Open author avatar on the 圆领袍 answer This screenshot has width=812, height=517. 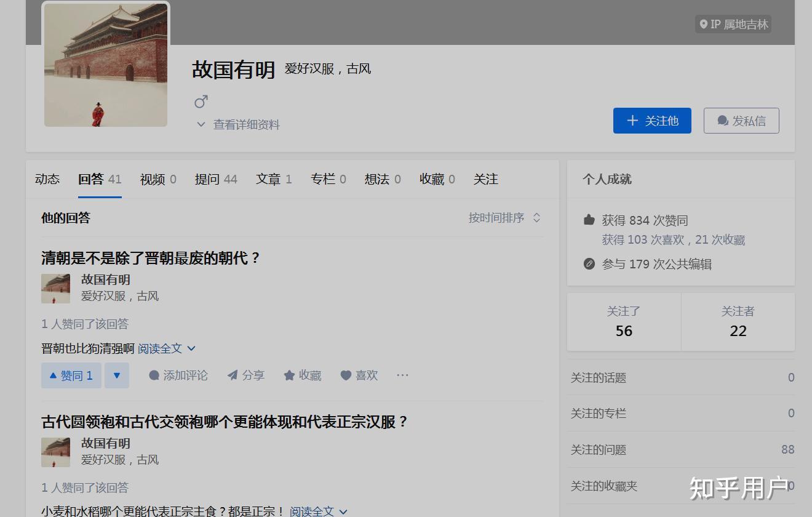[x=55, y=452]
